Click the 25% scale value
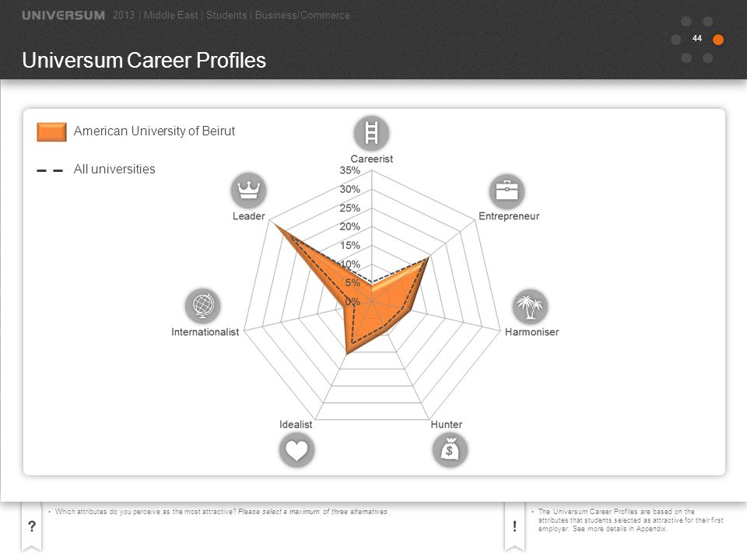 tap(349, 208)
